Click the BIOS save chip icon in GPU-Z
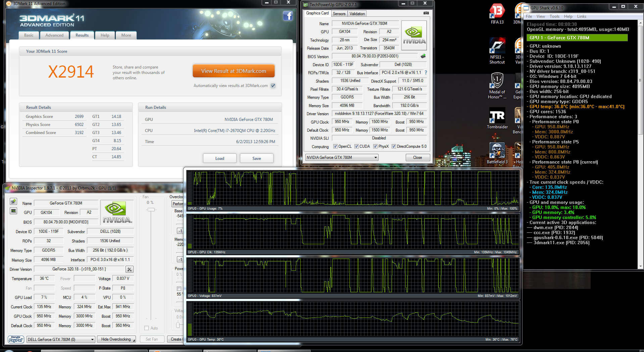The image size is (644, 352). [423, 56]
